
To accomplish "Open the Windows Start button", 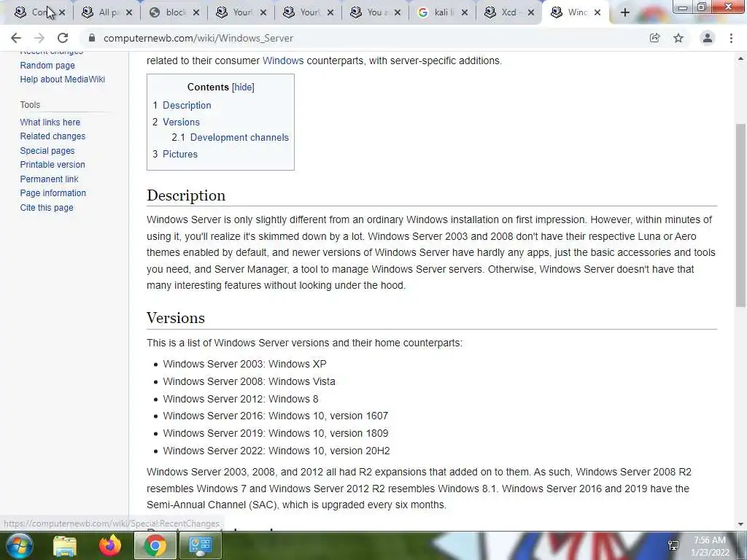I will (x=20, y=545).
